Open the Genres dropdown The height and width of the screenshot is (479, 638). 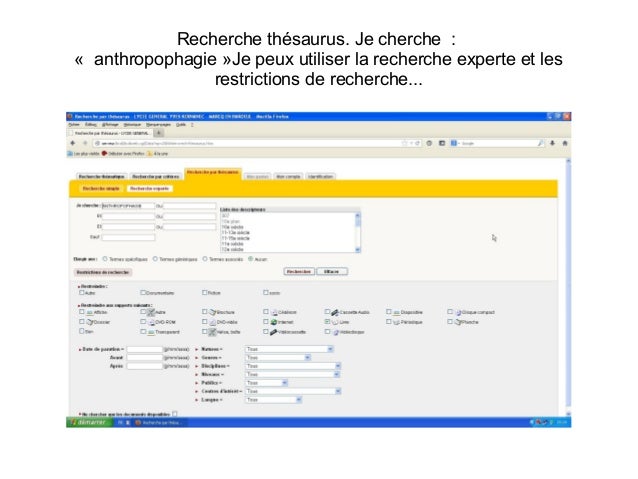click(278, 358)
